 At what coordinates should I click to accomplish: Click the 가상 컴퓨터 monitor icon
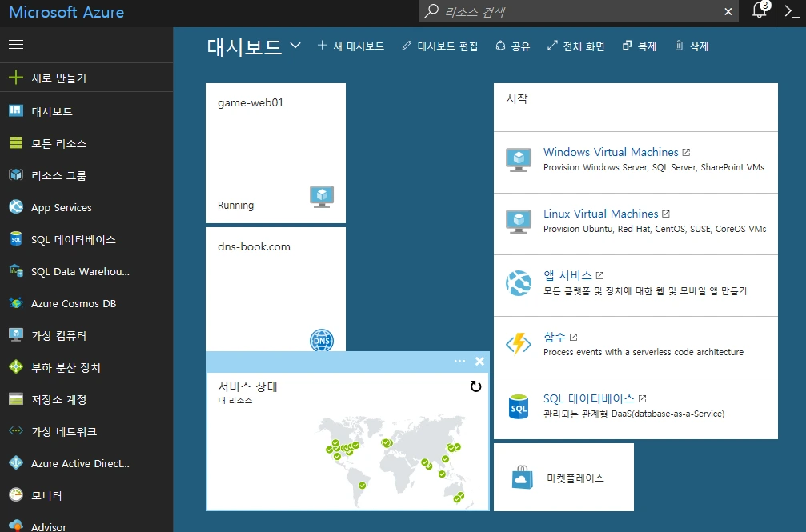(16, 334)
